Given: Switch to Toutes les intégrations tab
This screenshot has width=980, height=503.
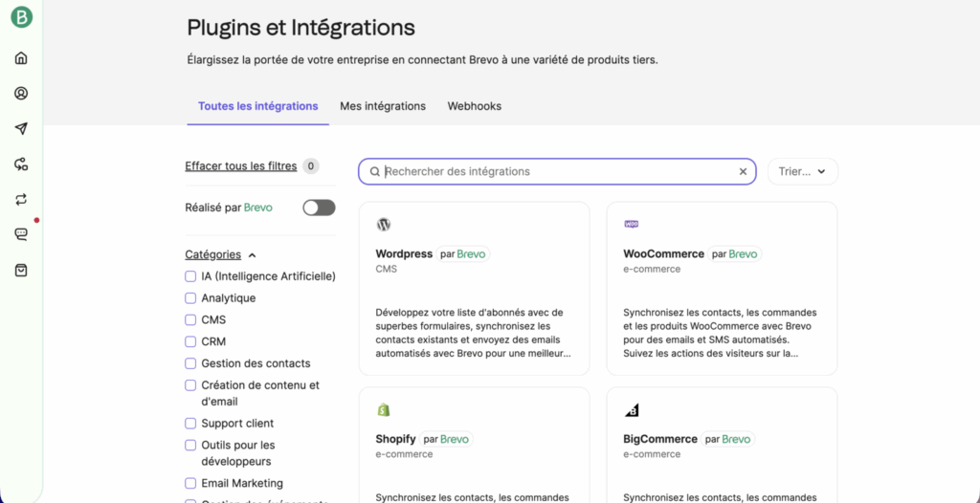Looking at the screenshot, I should [258, 106].
